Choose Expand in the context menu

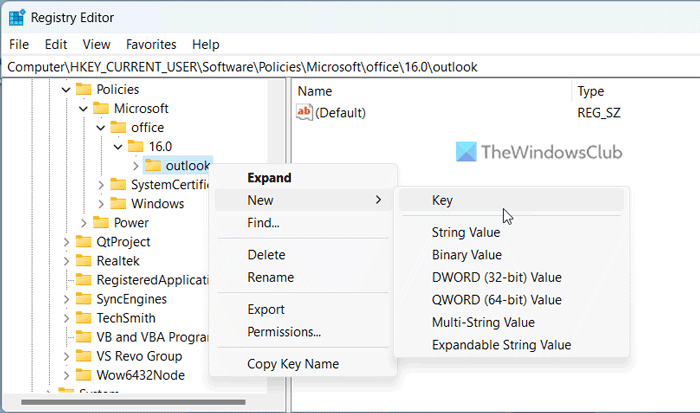point(303,178)
